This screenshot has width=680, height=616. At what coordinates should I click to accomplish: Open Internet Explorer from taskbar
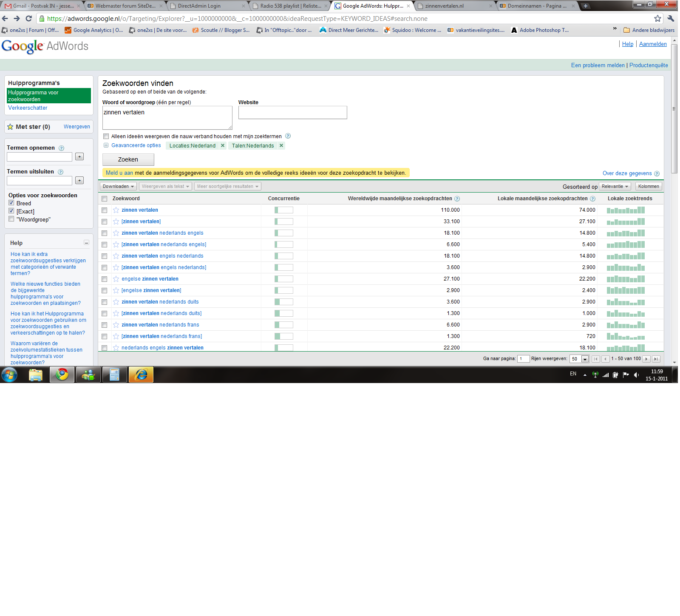click(141, 375)
